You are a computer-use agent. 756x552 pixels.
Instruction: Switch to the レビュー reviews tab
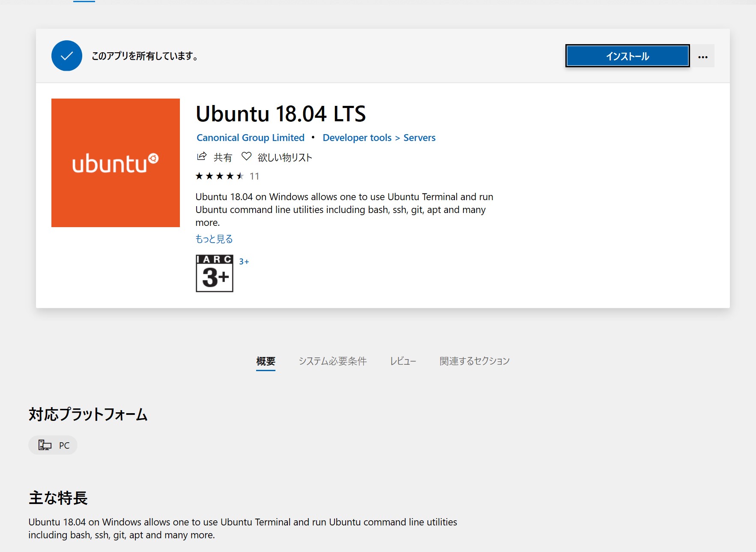(x=403, y=361)
